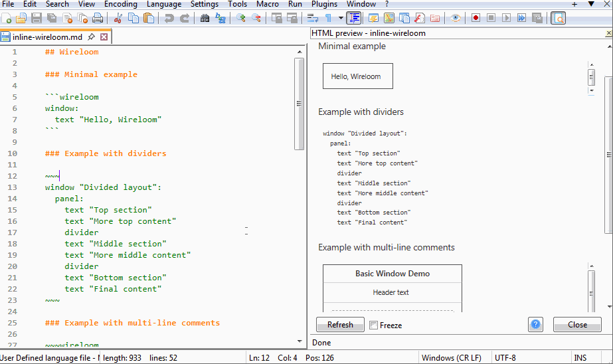This screenshot has height=364, width=613.
Task: Open the Settings menu
Action: coord(205,4)
